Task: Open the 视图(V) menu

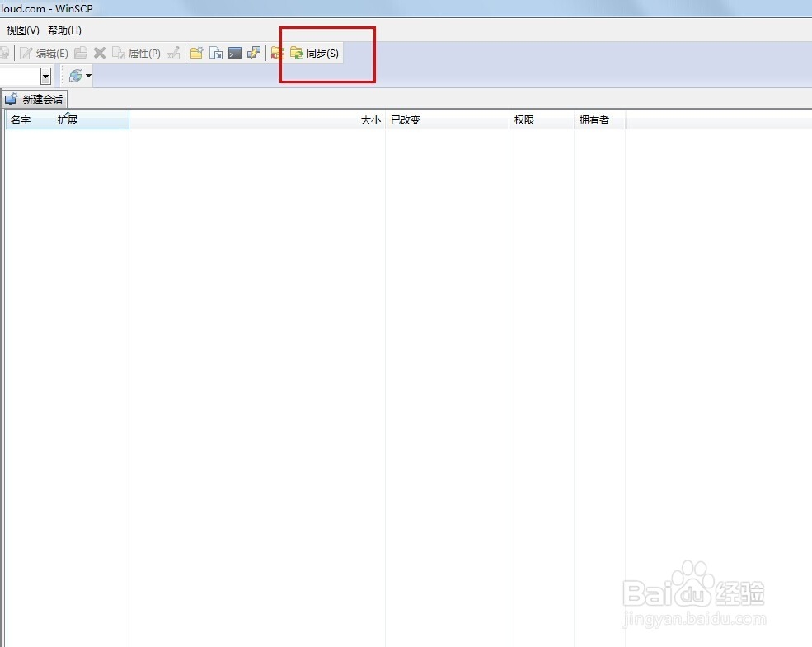Action: click(22, 30)
